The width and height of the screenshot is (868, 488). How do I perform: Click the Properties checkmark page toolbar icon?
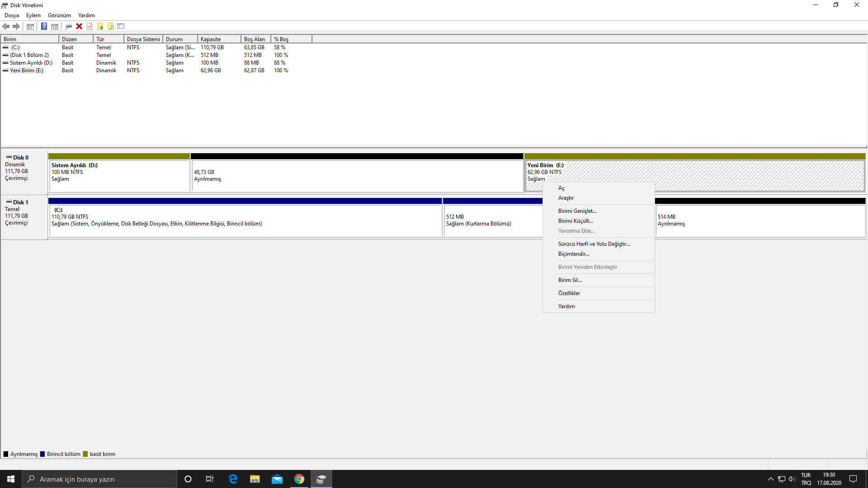pos(90,26)
